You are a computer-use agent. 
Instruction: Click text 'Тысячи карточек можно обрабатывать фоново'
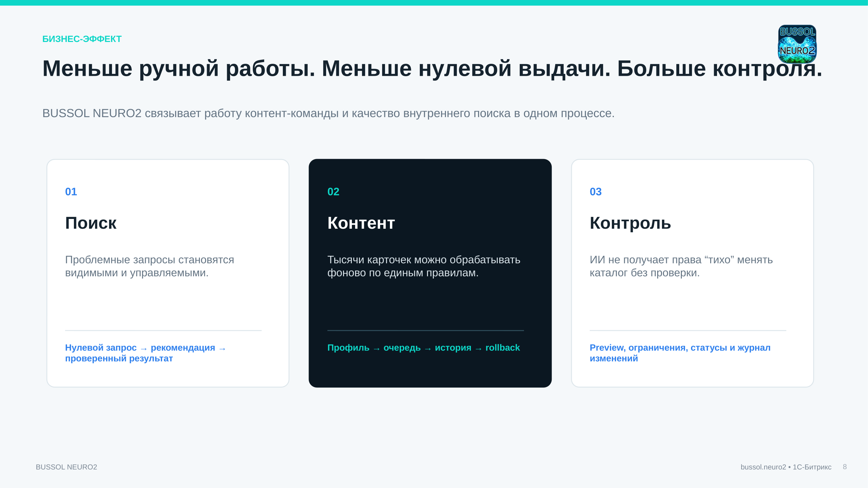[x=424, y=266]
